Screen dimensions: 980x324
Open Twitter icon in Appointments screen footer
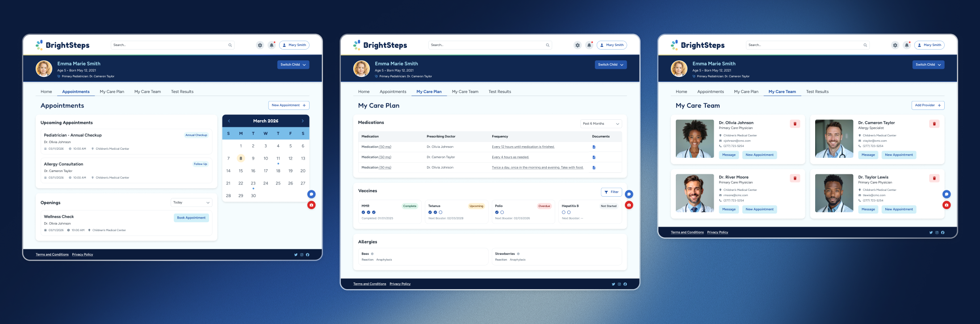pyautogui.click(x=296, y=255)
